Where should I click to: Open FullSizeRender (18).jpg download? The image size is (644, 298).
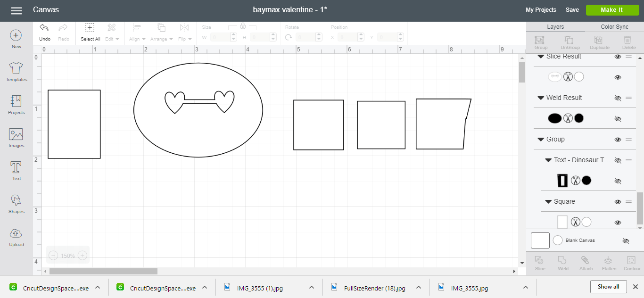point(375,288)
